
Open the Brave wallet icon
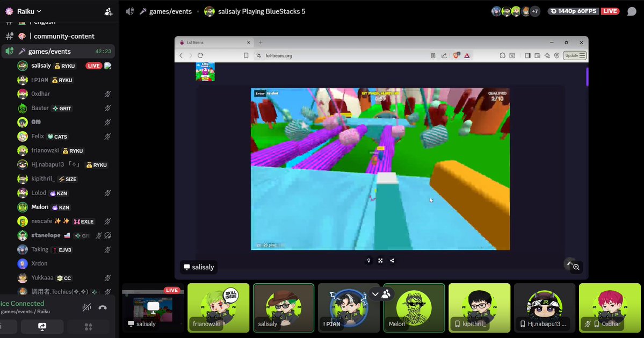(537, 55)
